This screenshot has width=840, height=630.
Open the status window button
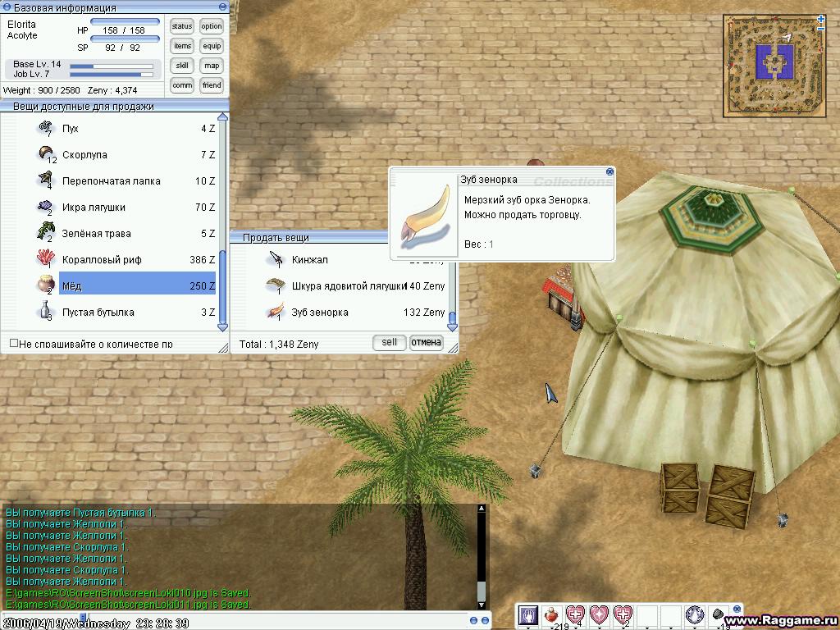click(181, 26)
